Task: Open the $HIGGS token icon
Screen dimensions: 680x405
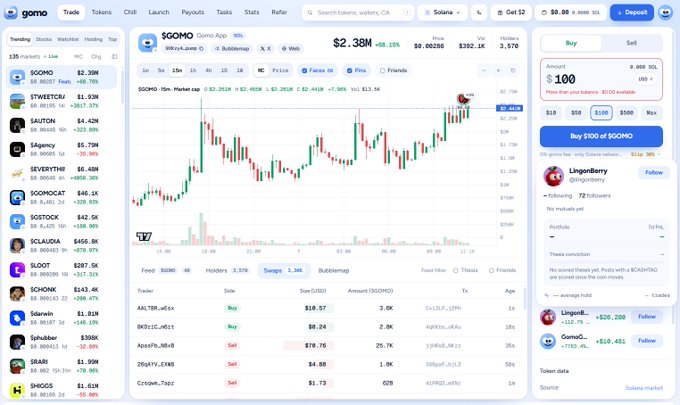Action: [17, 390]
